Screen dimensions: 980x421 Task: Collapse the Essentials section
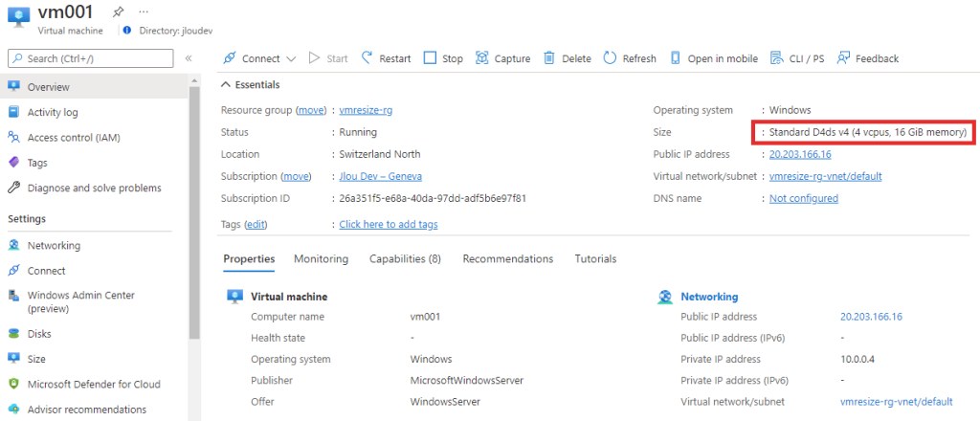pos(251,84)
